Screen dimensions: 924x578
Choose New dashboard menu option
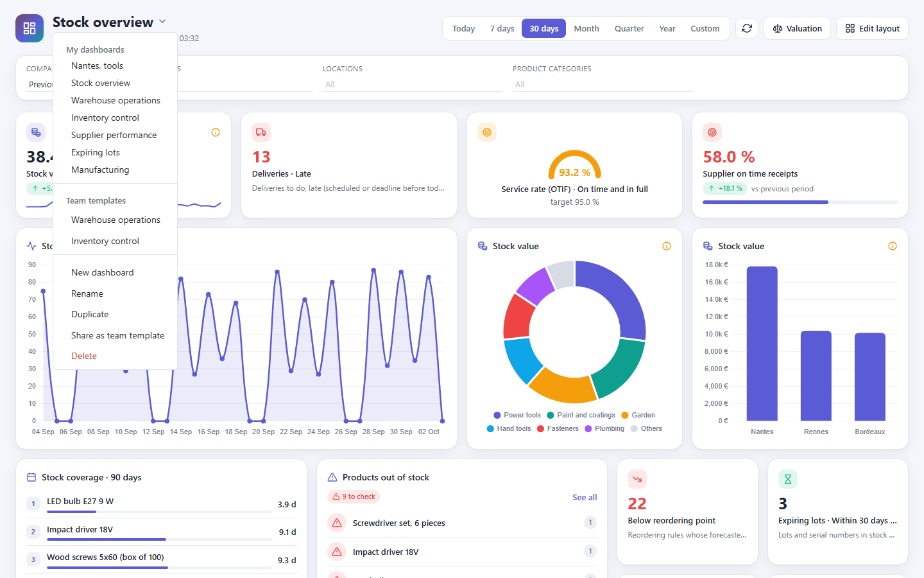click(115, 272)
